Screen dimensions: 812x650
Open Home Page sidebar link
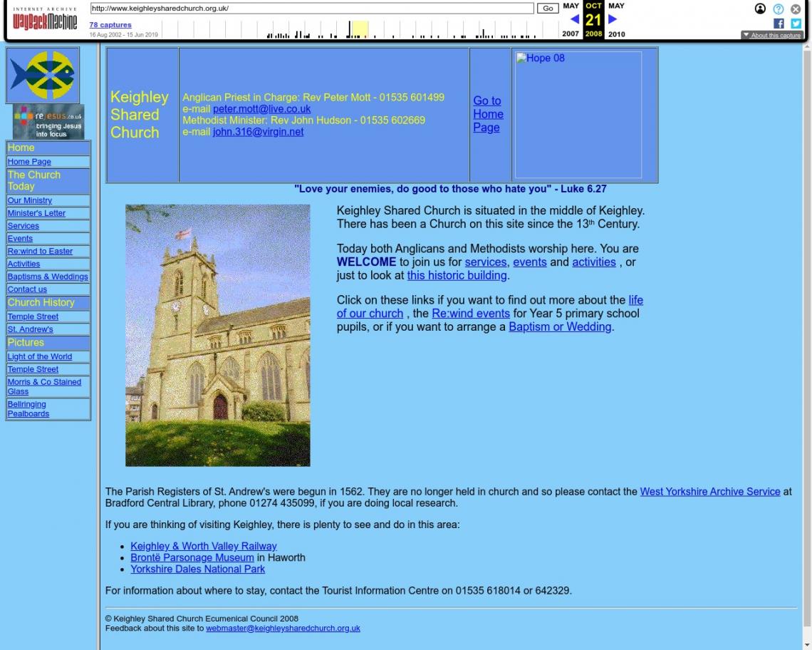[29, 162]
